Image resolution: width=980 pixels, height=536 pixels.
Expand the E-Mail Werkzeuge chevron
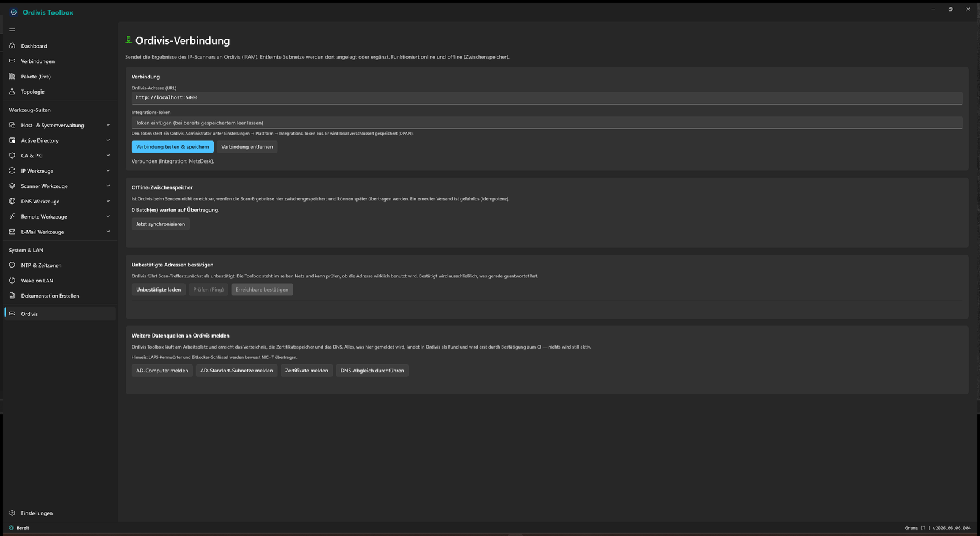[x=108, y=232]
